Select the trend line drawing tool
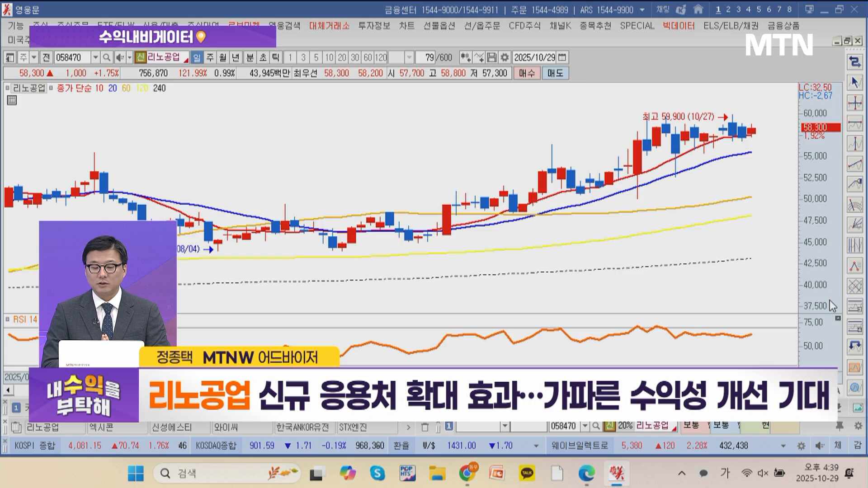This screenshot has height=488, width=868. click(x=854, y=164)
